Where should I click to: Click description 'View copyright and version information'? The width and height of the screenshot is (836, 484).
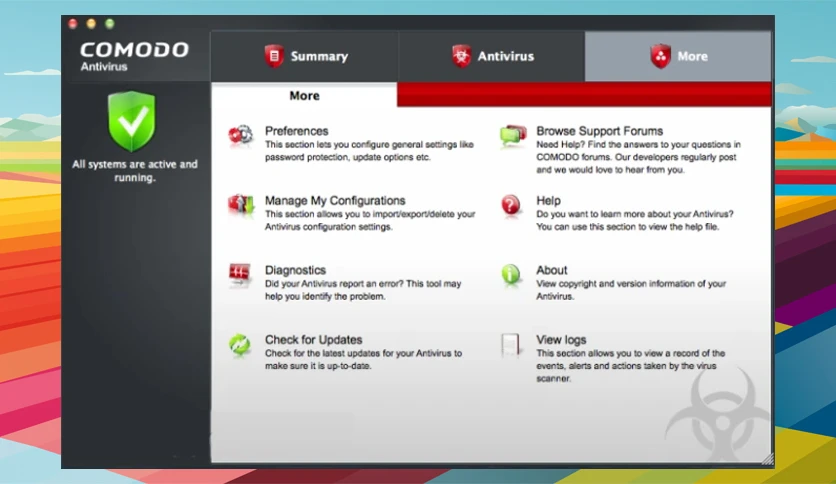(631, 290)
